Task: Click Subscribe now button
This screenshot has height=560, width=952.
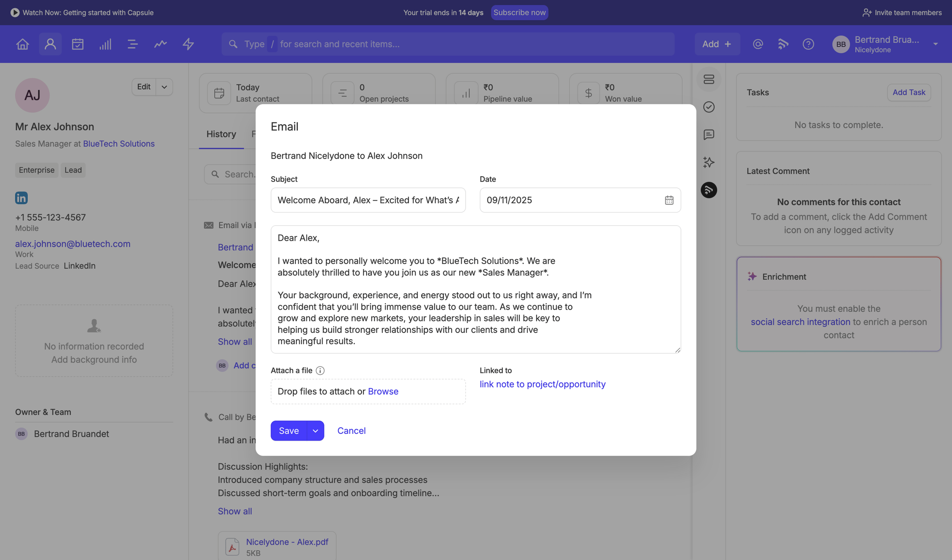Action: [520, 12]
